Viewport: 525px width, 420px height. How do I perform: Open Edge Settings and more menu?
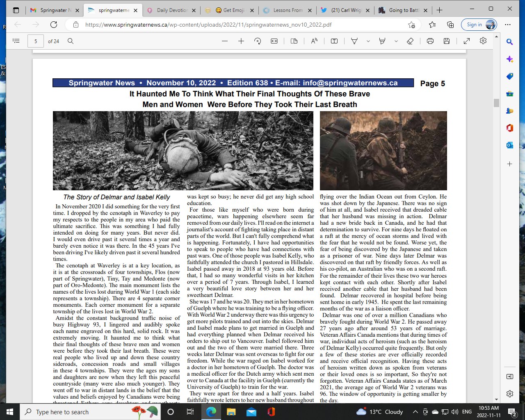508,25
